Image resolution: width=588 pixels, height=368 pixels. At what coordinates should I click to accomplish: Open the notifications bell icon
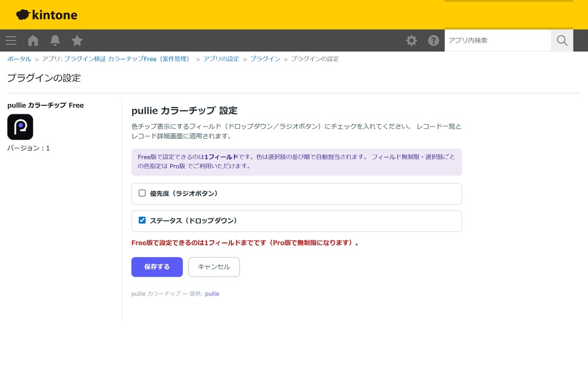click(x=55, y=40)
